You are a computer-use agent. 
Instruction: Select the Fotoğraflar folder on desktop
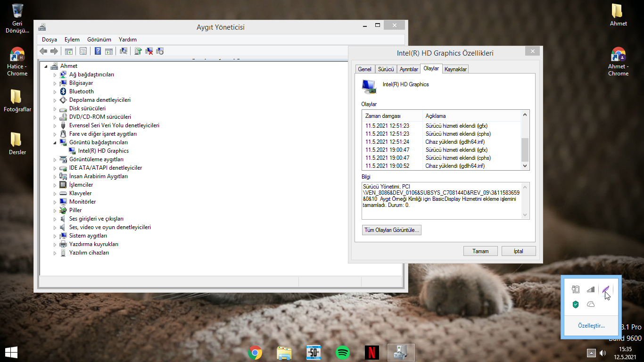[17, 101]
